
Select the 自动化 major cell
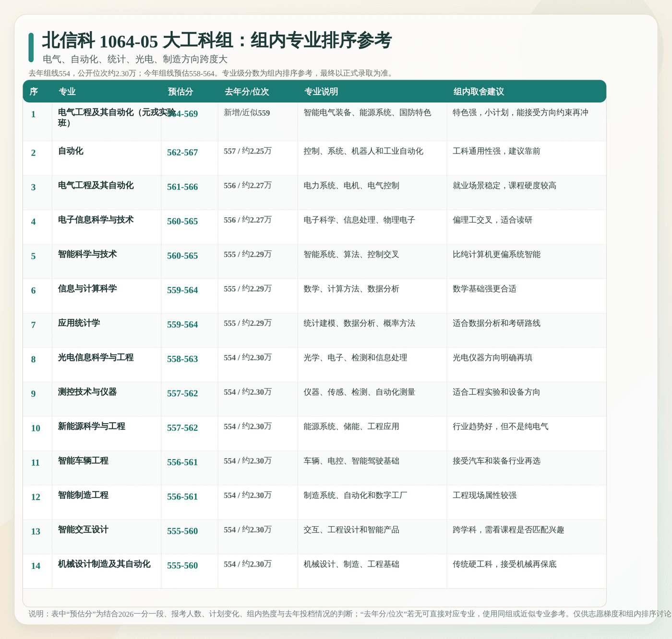[x=71, y=151]
